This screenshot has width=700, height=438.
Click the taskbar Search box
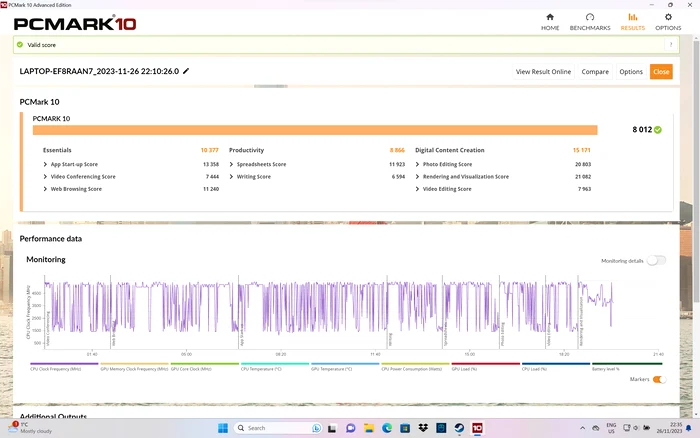(278, 428)
